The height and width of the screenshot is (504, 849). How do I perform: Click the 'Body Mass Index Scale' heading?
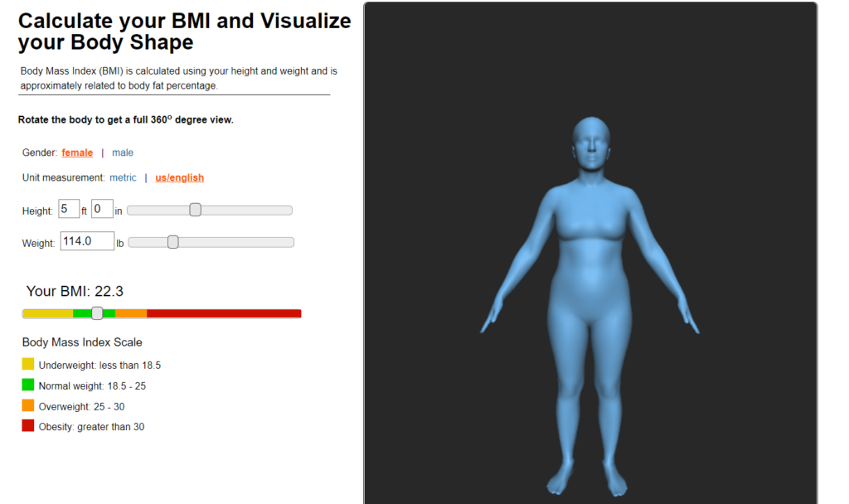[82, 342]
